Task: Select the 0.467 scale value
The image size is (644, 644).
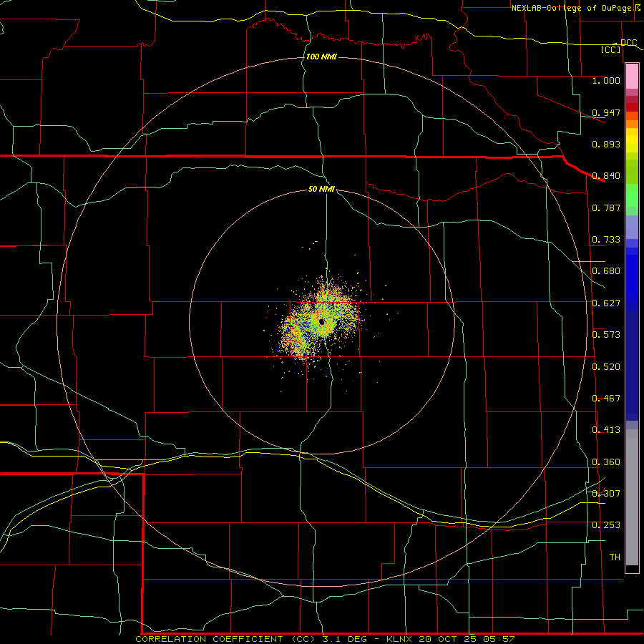Action: coord(606,399)
